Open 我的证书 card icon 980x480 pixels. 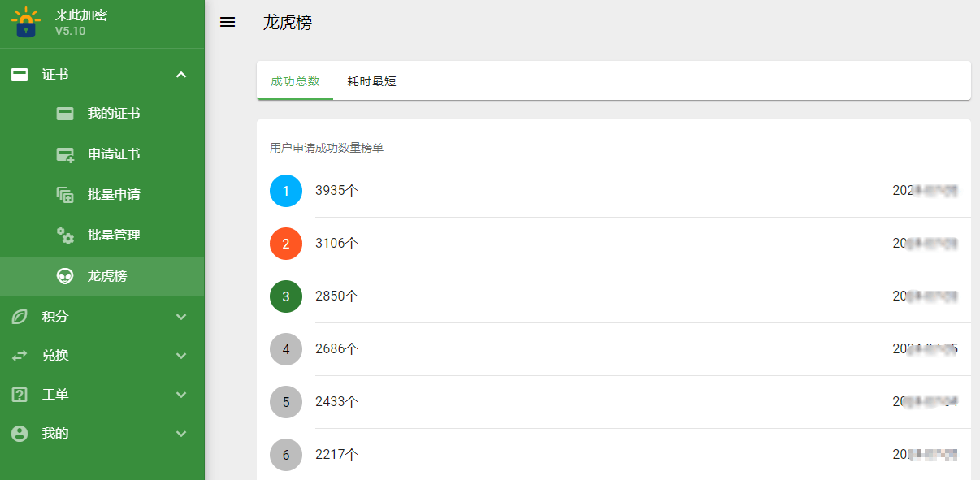pyautogui.click(x=65, y=114)
